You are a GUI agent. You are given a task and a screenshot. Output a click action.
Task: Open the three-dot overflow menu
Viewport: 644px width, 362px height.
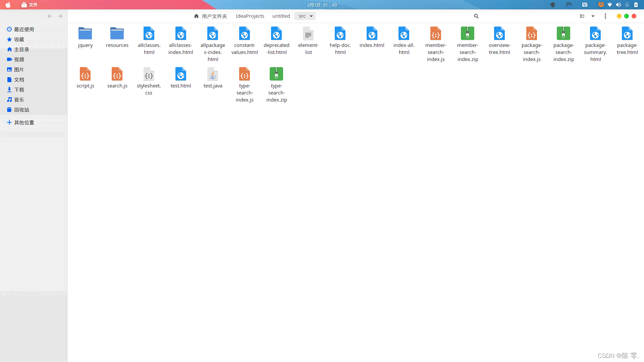605,16
